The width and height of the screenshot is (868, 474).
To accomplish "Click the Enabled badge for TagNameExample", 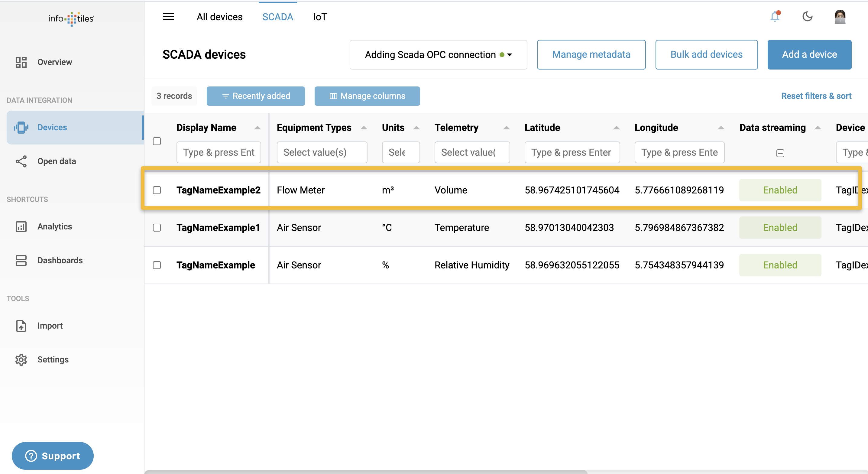I will (780, 265).
